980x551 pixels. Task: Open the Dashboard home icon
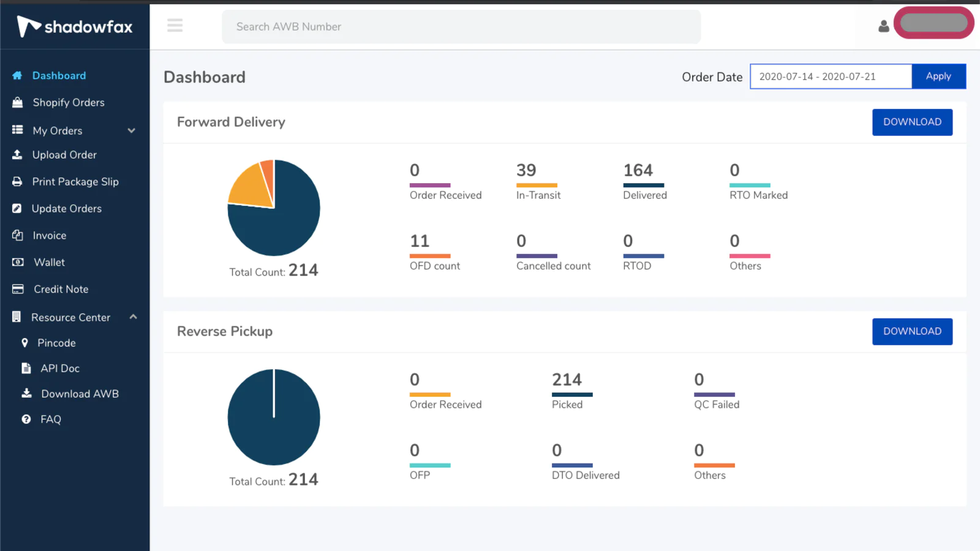17,75
